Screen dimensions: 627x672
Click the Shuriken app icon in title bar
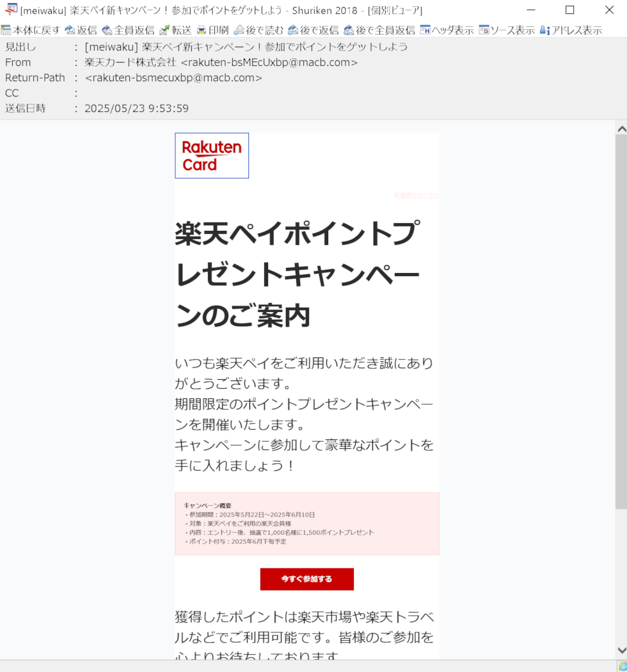[x=10, y=10]
